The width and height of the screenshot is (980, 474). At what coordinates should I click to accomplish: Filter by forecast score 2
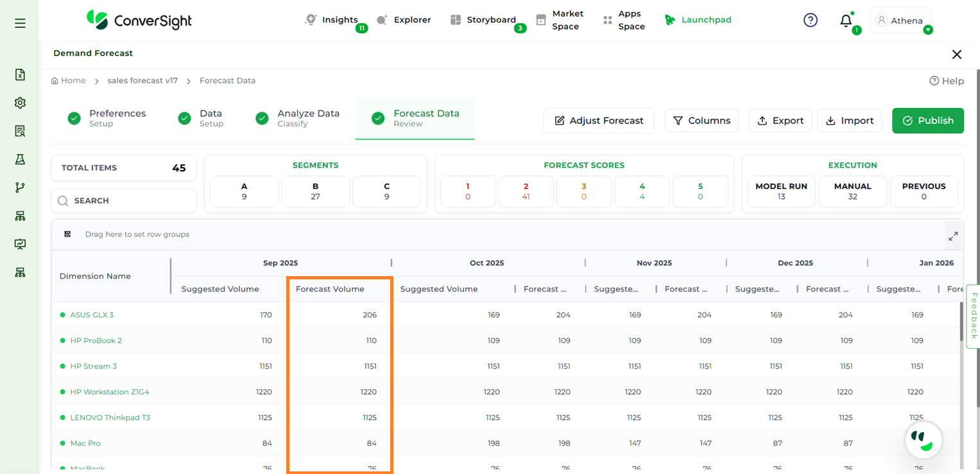coord(526,191)
